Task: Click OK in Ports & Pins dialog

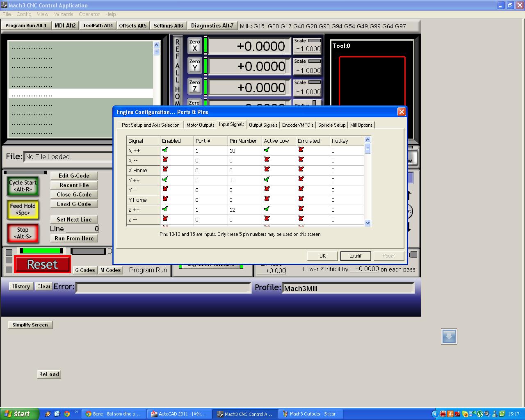Action: 322,256
